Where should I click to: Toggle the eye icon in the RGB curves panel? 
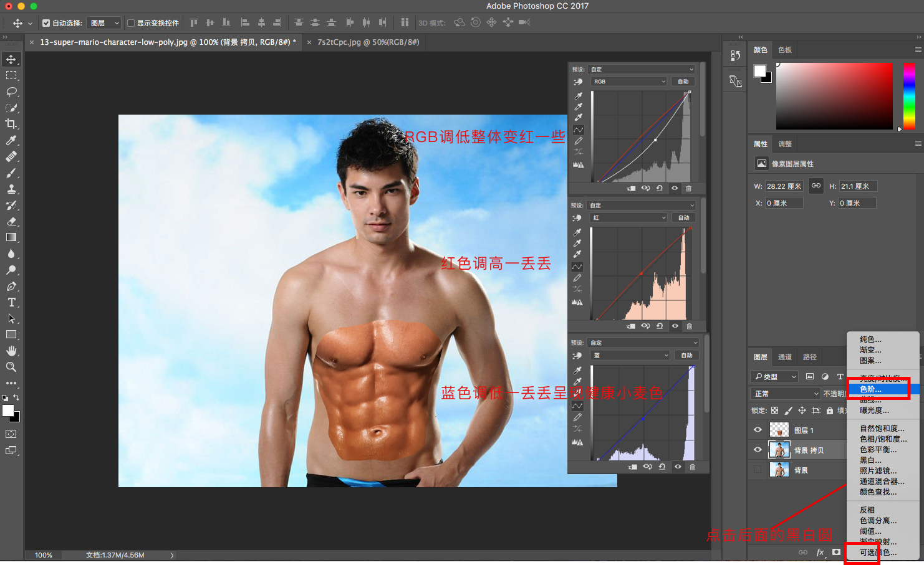coord(675,188)
